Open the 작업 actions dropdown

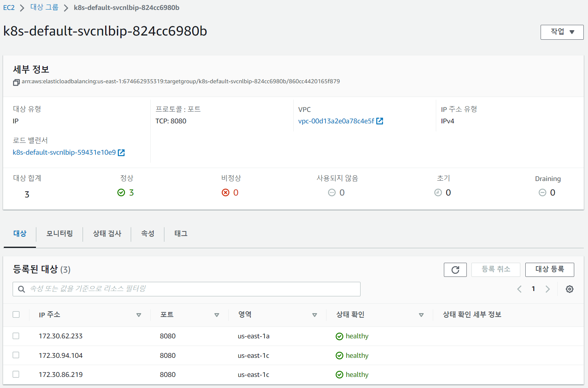[562, 32]
